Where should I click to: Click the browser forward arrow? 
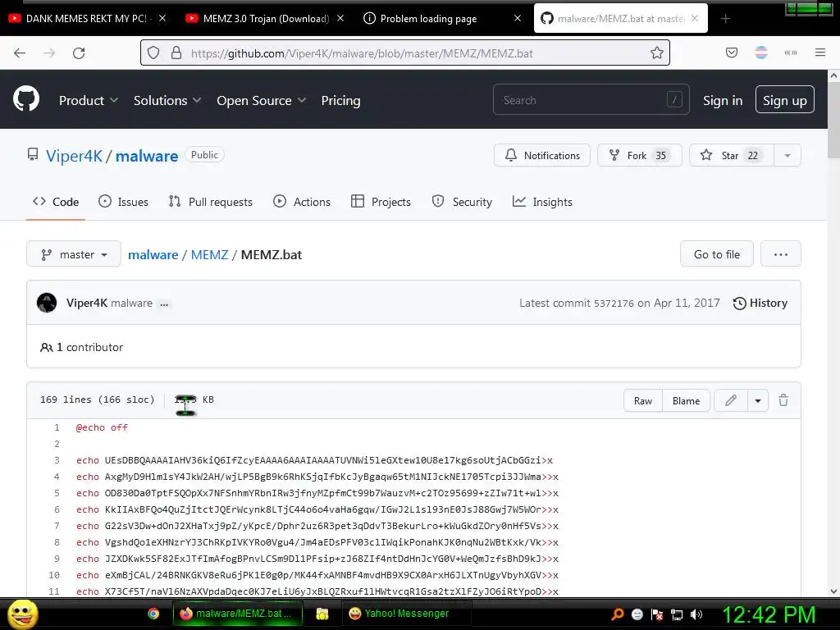pyautogui.click(x=49, y=53)
